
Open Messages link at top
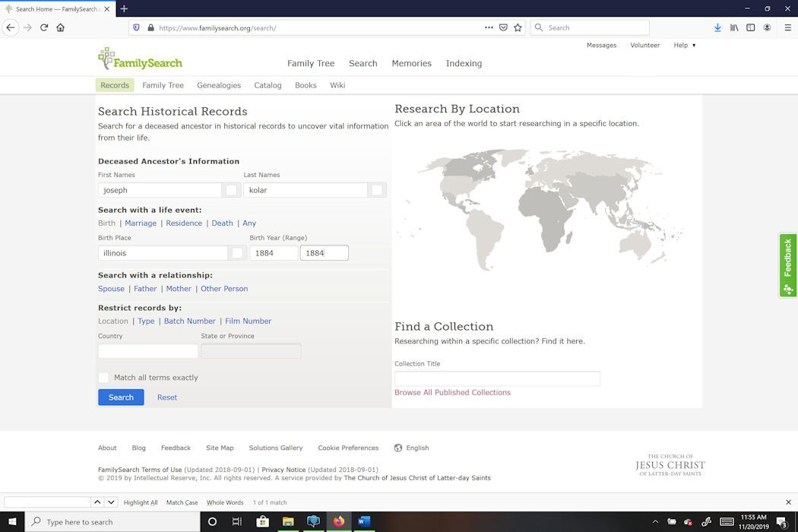[602, 46]
